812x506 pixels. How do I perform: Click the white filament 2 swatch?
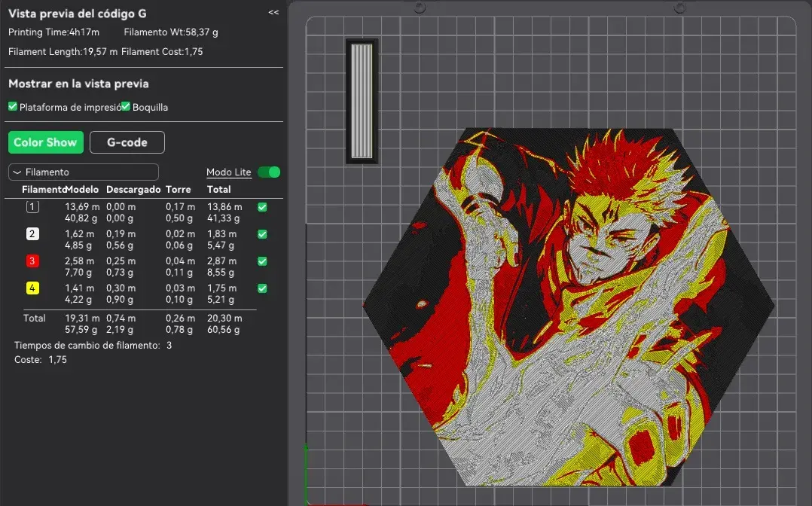pos(32,234)
